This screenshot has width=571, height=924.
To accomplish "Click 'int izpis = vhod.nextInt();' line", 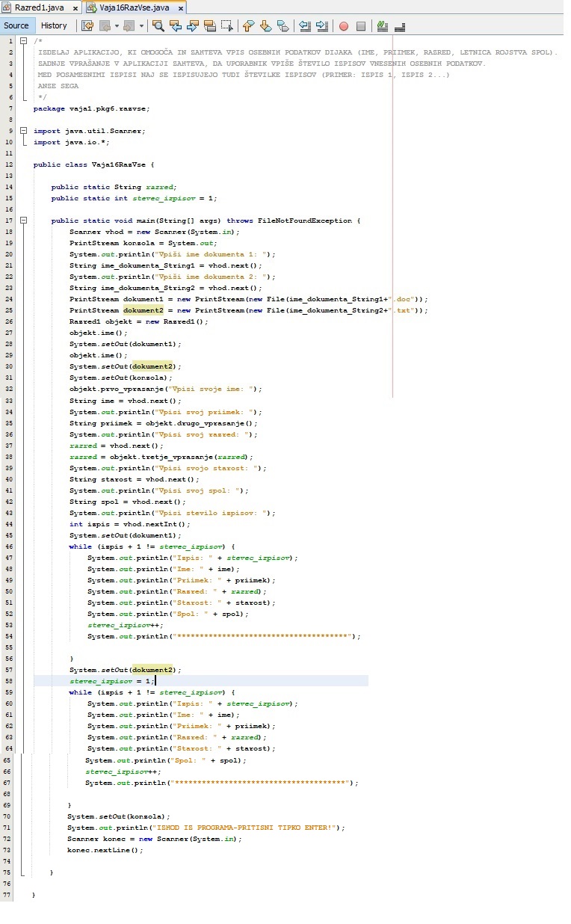I will (130, 524).
